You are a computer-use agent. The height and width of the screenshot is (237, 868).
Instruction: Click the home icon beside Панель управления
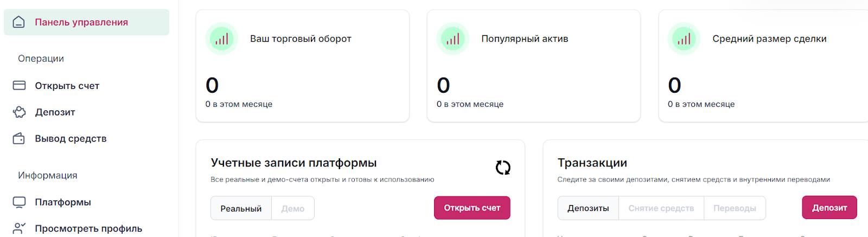point(19,22)
